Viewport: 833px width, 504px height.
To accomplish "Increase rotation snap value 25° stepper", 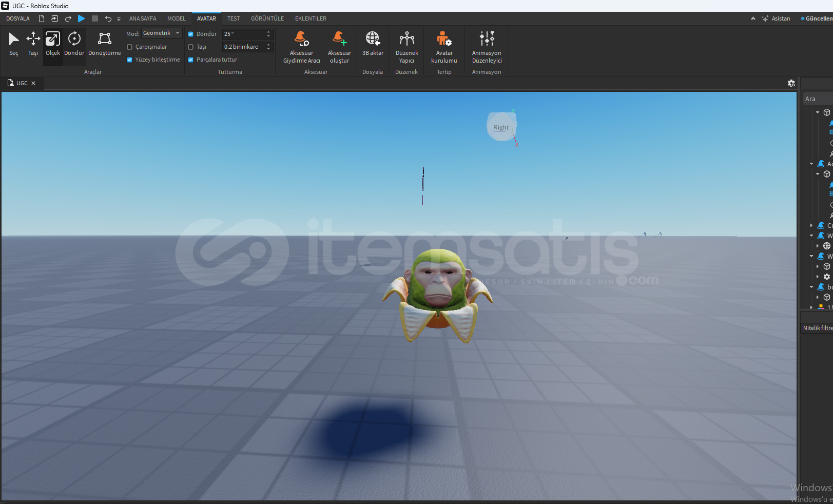I will (268, 32).
